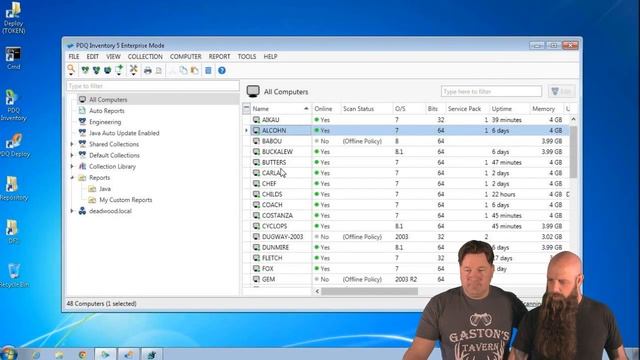The width and height of the screenshot is (640, 360).
Task: Select the DUGWAY-2003 computer row
Action: point(409,237)
